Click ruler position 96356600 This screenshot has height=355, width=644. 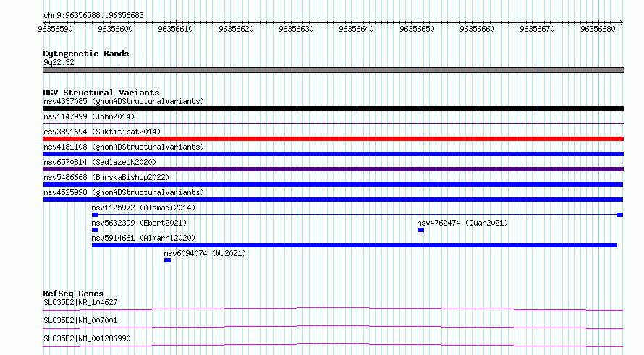[115, 29]
